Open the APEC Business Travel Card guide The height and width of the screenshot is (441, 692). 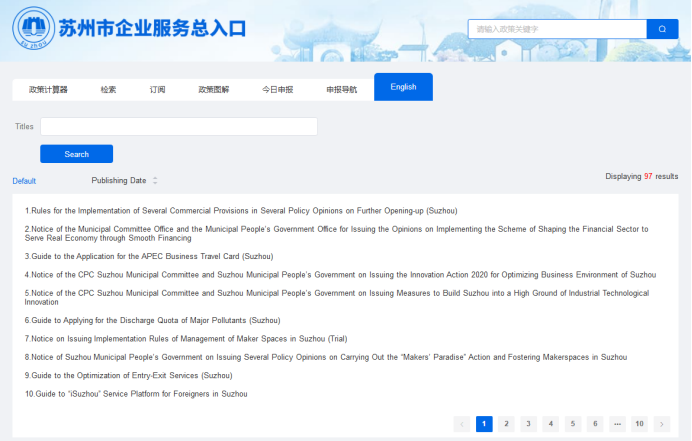tap(149, 256)
